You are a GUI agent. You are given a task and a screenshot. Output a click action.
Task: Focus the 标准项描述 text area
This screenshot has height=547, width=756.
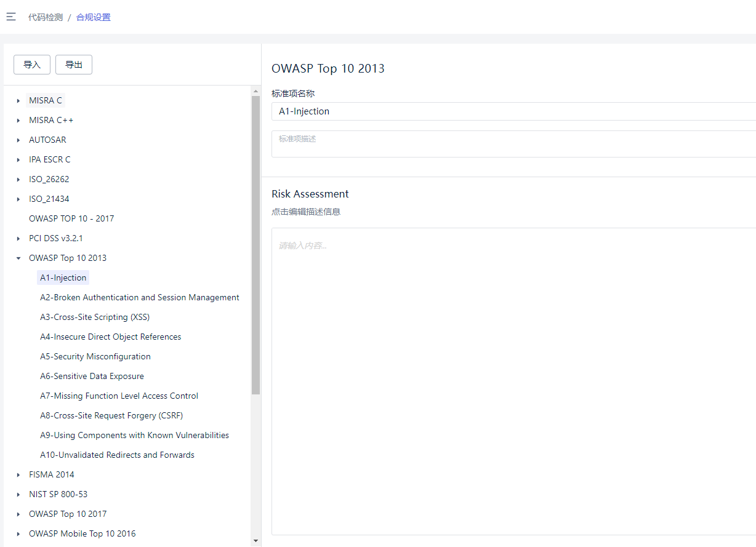513,144
